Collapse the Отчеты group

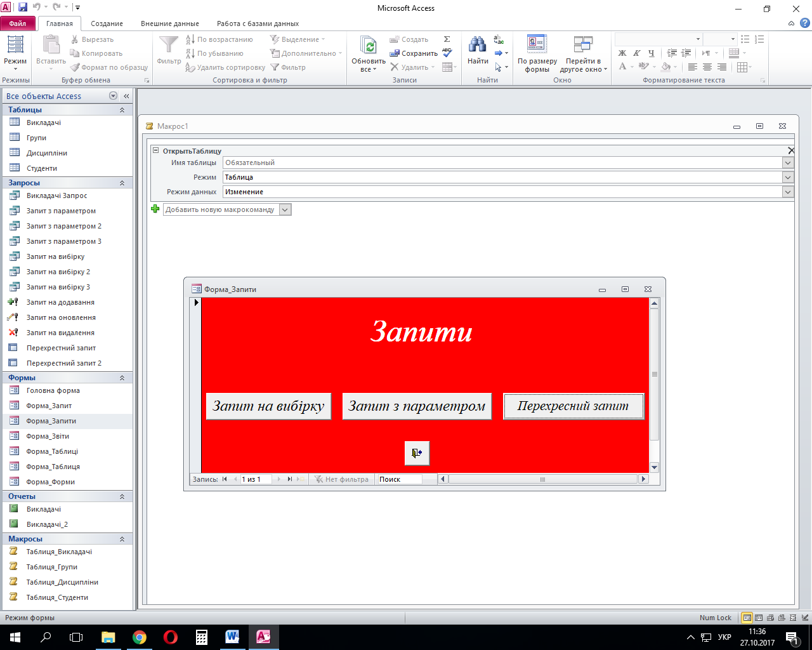coord(122,496)
